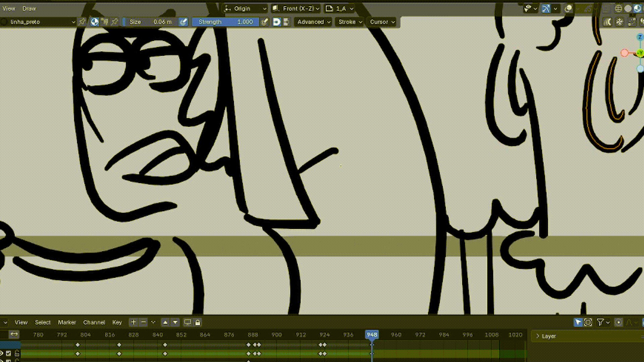Add a new layer with the plus button
The image size is (644, 362).
[133, 322]
